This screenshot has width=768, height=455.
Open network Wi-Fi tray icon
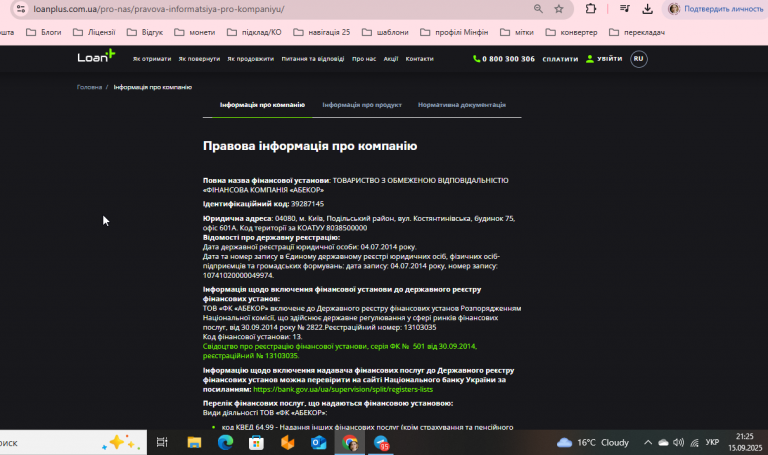point(695,443)
